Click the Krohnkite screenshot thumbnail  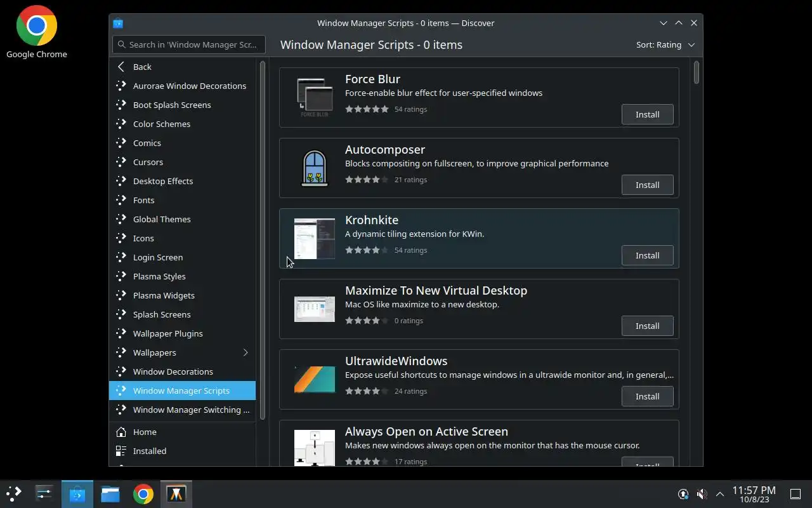(x=315, y=238)
